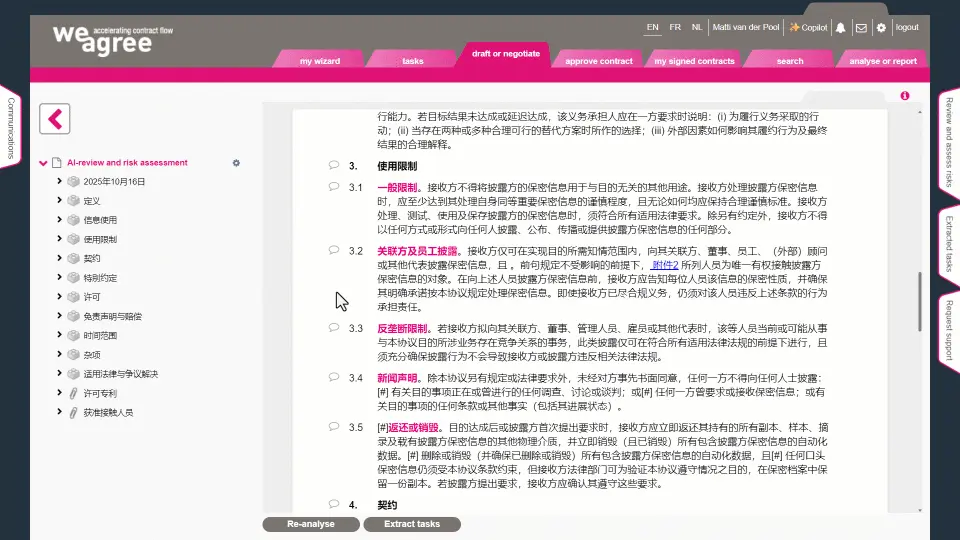This screenshot has width=960, height=540.
Task: Expand the 时间范围 tree node
Action: [59, 335]
